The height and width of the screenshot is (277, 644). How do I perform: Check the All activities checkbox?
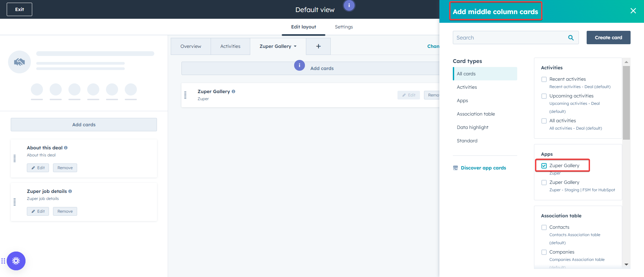pos(544,121)
